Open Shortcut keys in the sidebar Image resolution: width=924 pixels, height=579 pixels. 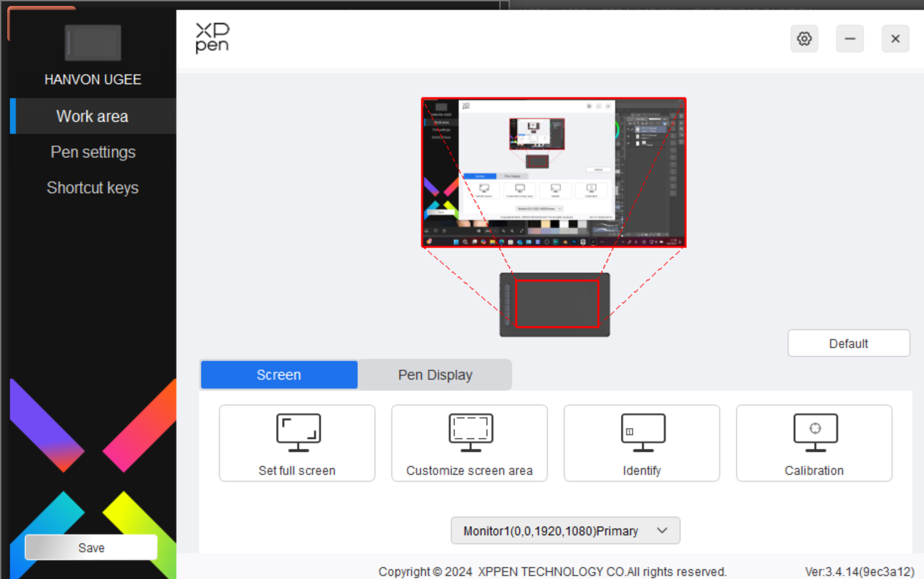click(93, 188)
